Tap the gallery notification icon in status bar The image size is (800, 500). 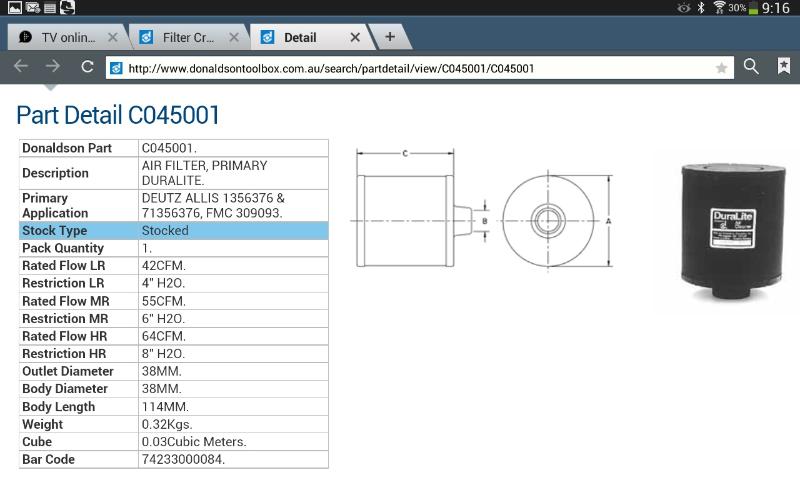point(15,7)
